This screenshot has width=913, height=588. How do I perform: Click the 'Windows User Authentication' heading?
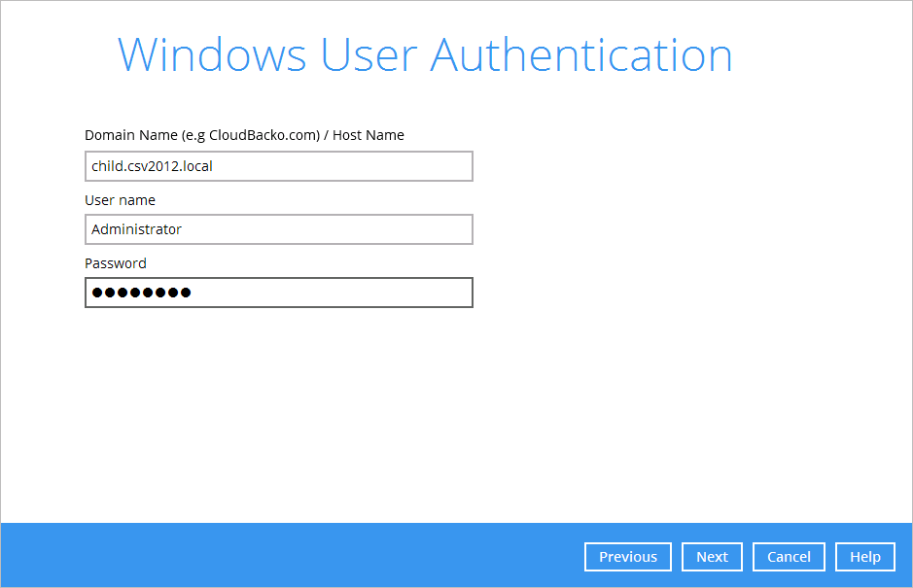425,55
